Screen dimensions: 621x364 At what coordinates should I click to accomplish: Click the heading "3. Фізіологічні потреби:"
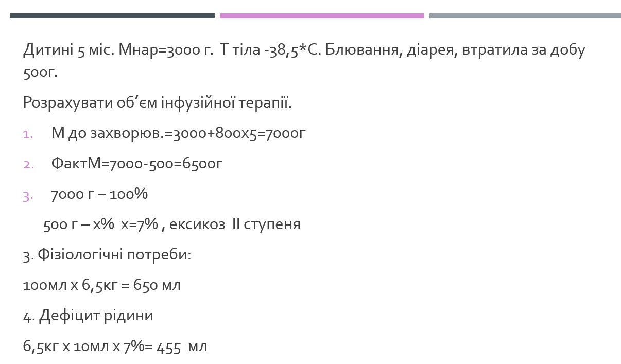pos(107,255)
